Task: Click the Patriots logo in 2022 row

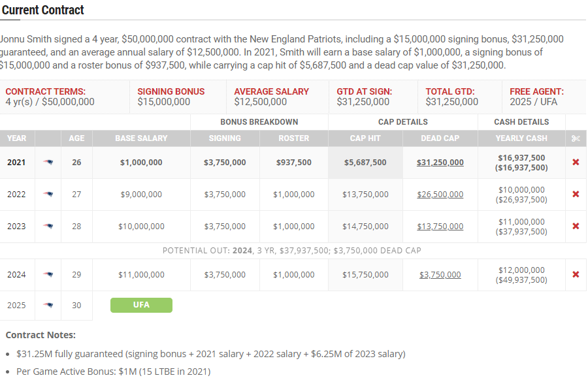Action: pos(48,195)
